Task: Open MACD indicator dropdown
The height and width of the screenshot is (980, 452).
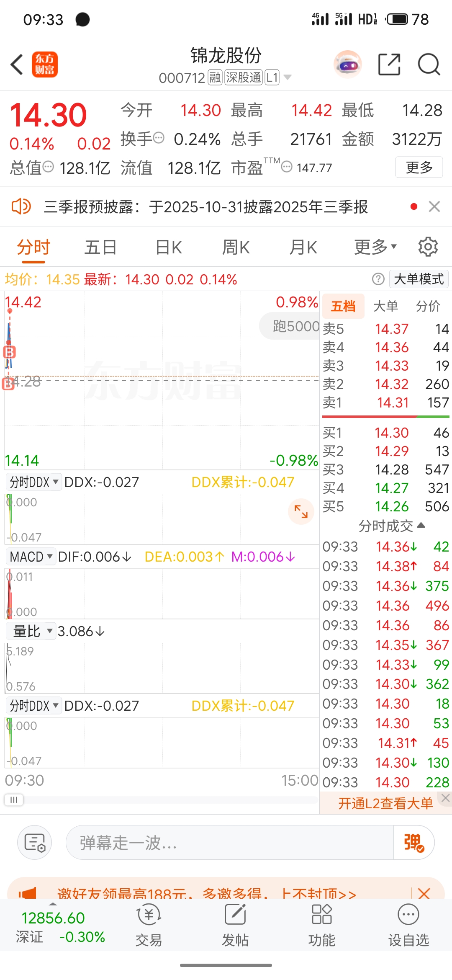Action: click(31, 557)
